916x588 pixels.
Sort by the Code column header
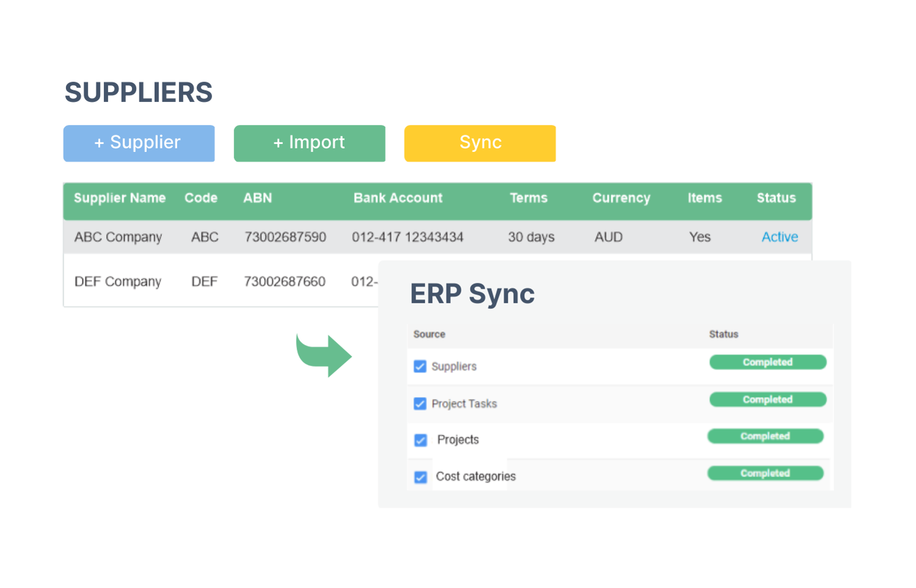[201, 198]
